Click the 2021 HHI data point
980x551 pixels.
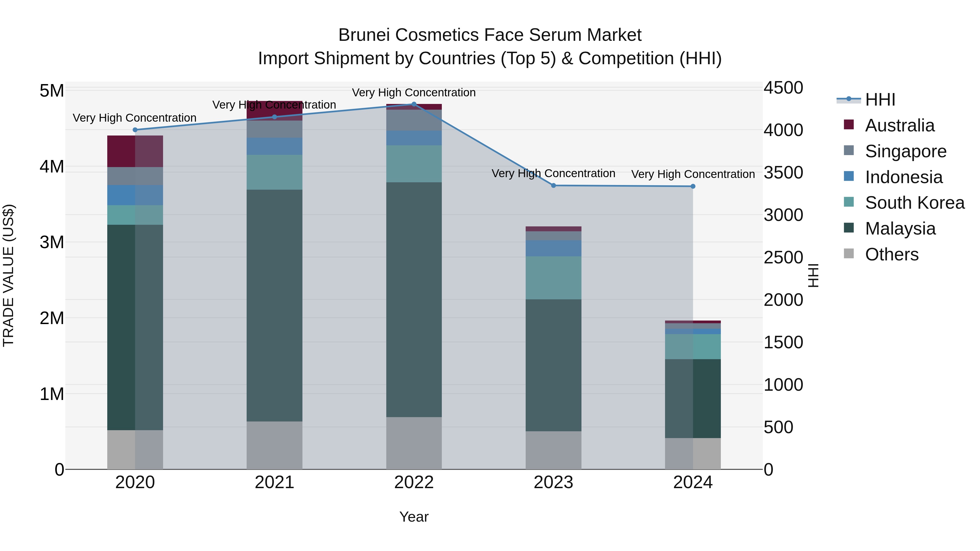click(275, 117)
